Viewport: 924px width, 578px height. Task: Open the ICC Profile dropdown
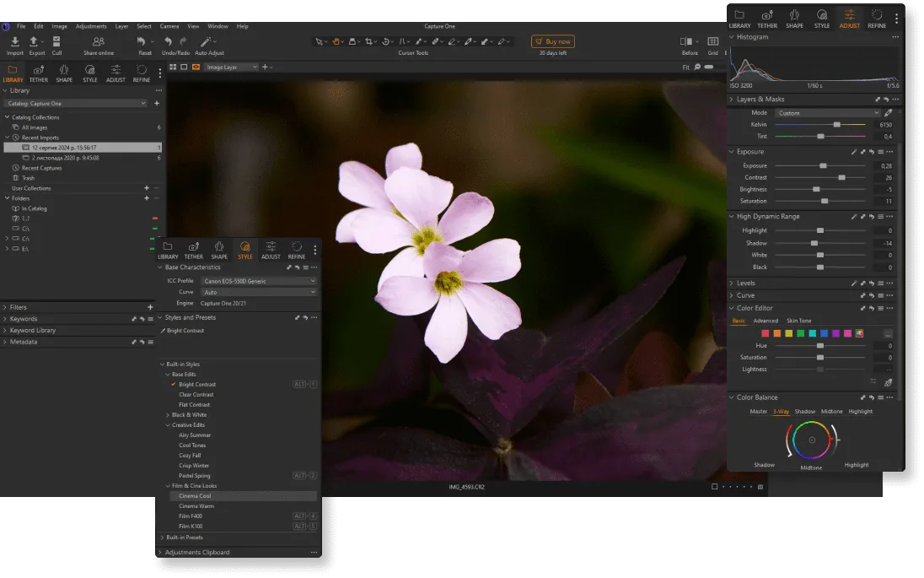pos(258,281)
